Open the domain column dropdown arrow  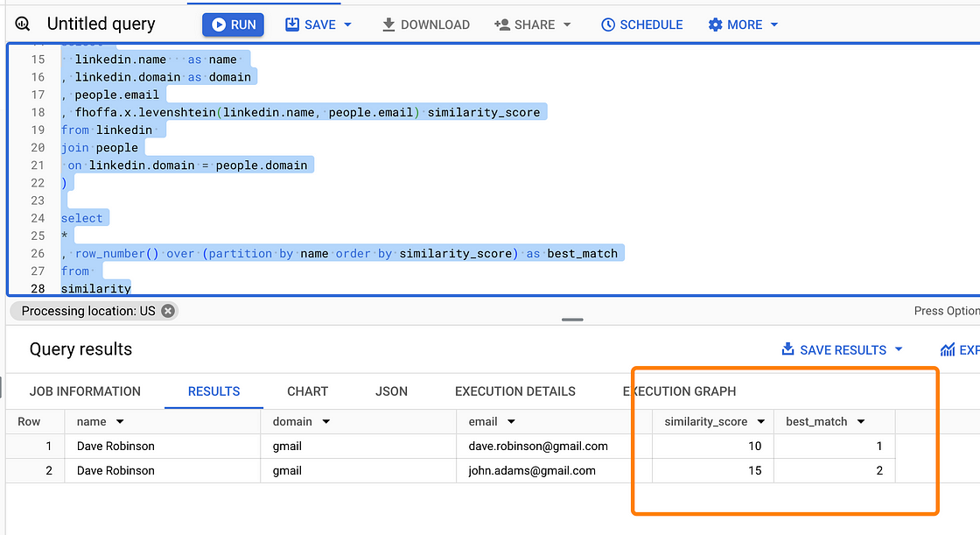pyautogui.click(x=325, y=422)
